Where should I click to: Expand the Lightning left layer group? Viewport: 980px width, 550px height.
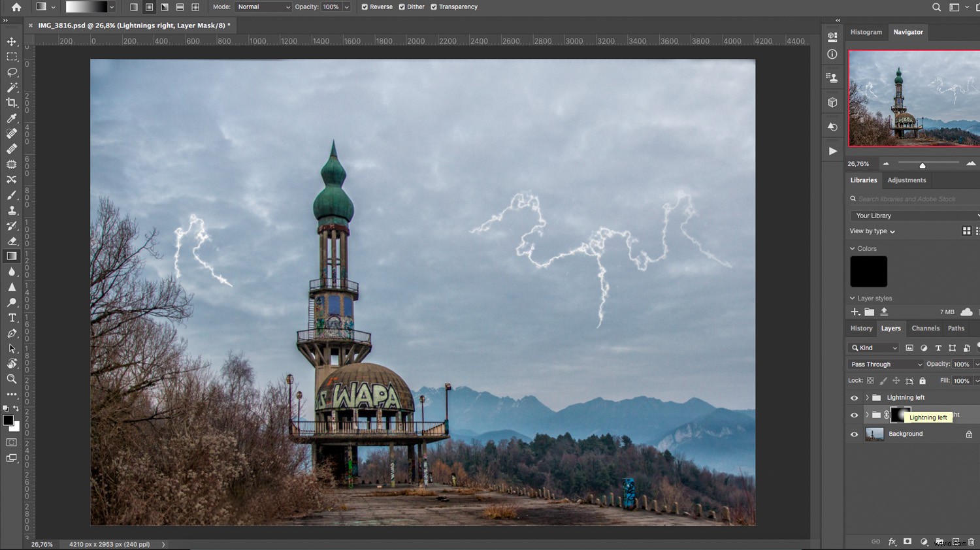(x=866, y=396)
